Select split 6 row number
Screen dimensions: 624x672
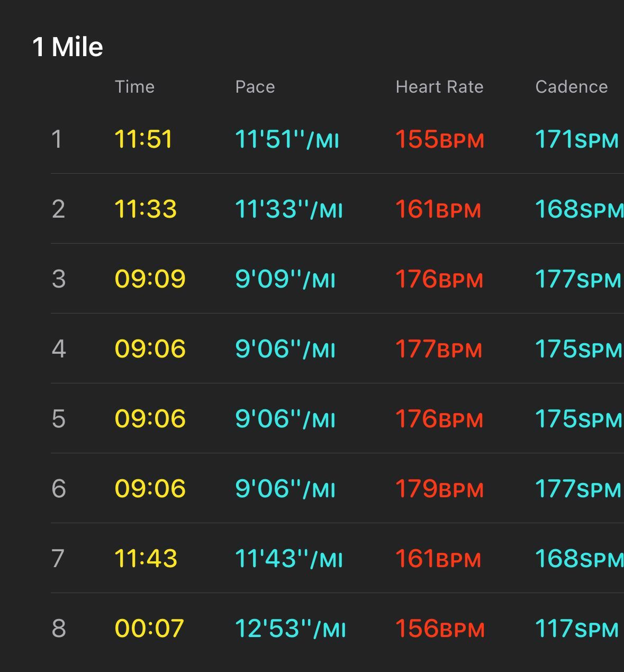click(59, 489)
